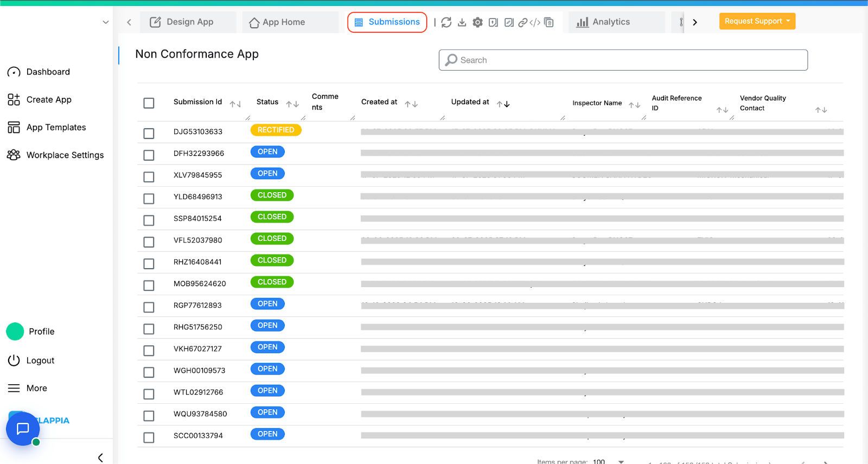Click the bulk upload page icon
The width and height of the screenshot is (868, 464).
click(x=493, y=22)
